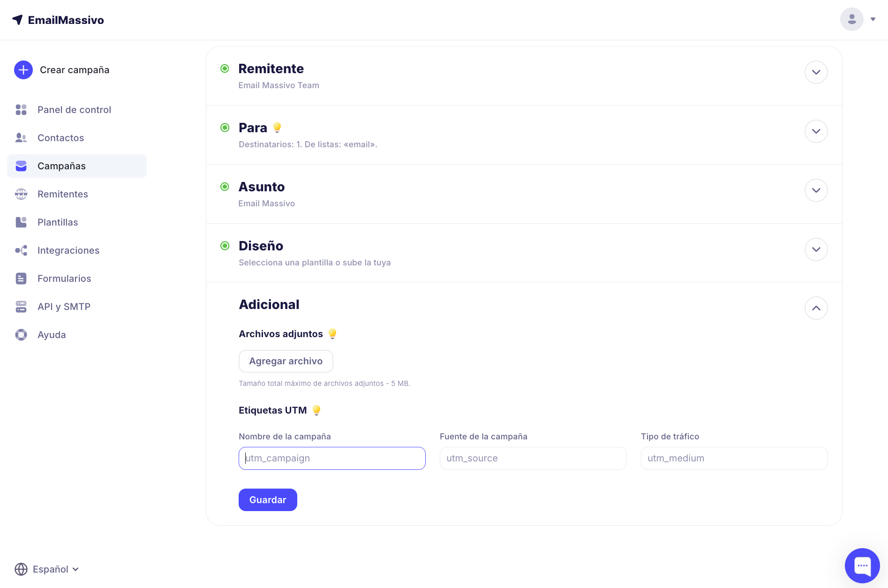Show the Etiquetas UTM lightbulb tip
This screenshot has height=588, width=888.
(316, 410)
